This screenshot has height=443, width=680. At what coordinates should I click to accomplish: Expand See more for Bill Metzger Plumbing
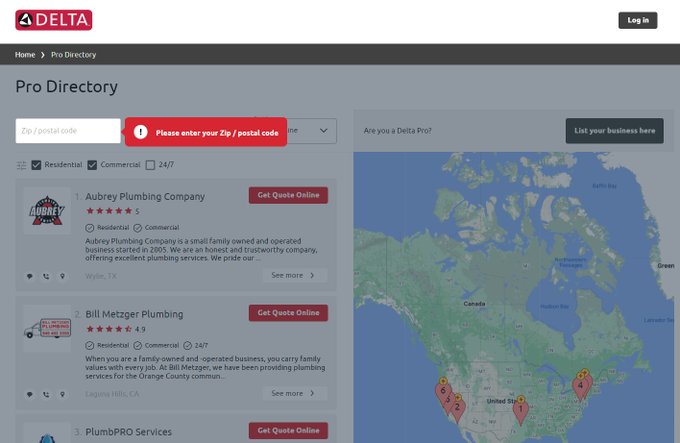pyautogui.click(x=294, y=393)
